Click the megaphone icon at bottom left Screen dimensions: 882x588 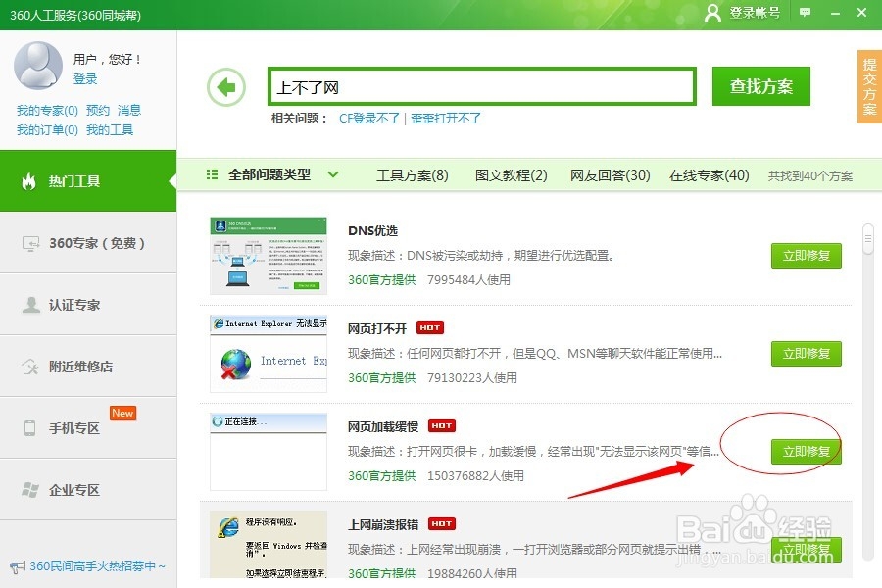pyautogui.click(x=18, y=566)
